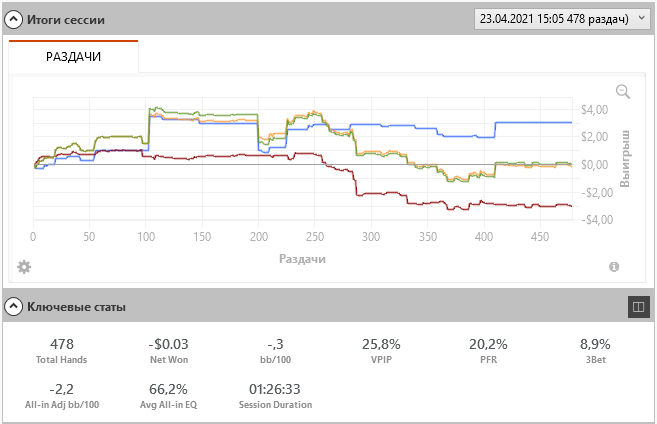
Task: Click the graph info icon
Action: point(614,267)
